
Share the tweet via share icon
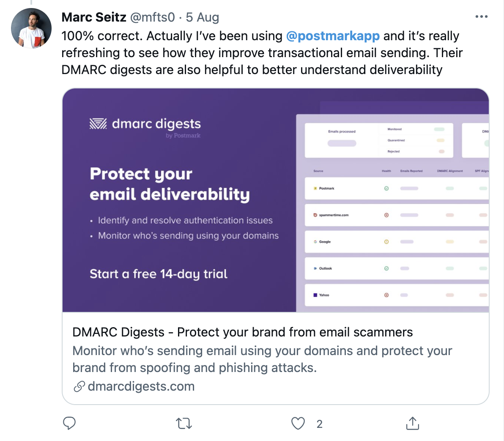tap(412, 423)
